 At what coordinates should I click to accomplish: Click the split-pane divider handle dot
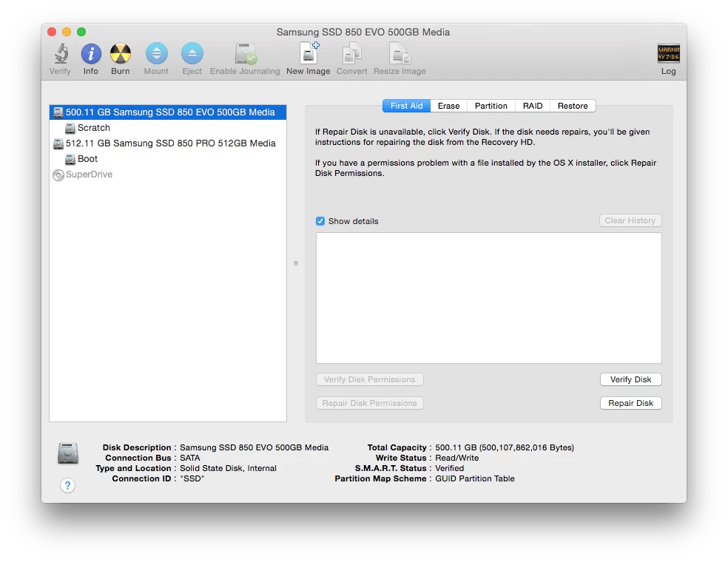click(296, 263)
